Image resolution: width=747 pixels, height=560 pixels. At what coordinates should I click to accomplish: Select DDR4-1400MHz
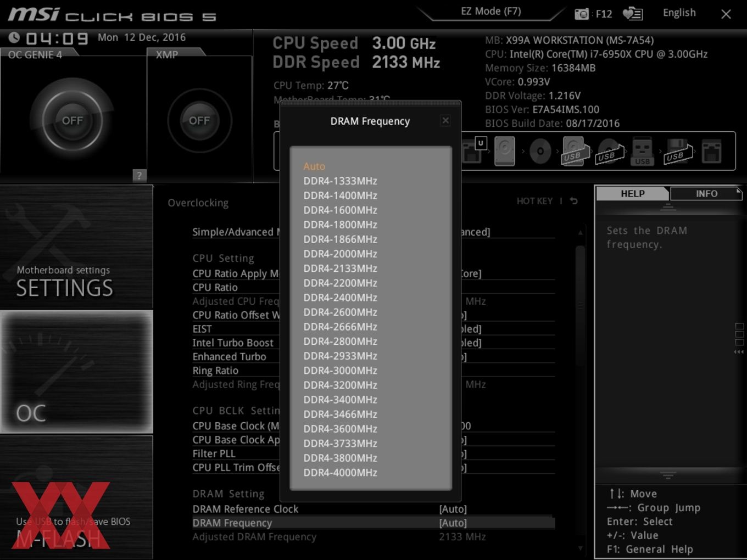341,195
